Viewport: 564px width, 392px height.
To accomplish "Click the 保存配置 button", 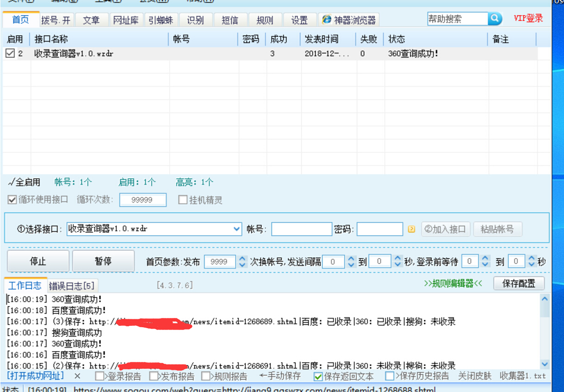I will (x=519, y=283).
